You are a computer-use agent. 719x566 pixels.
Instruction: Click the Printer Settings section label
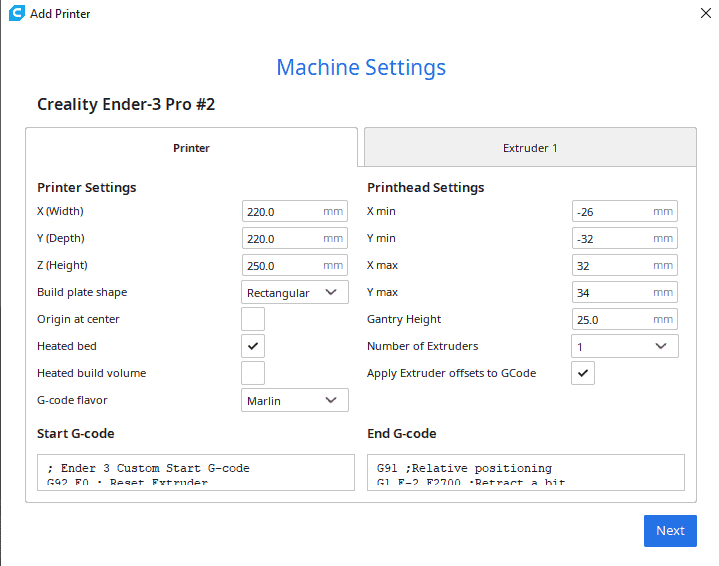click(x=87, y=188)
